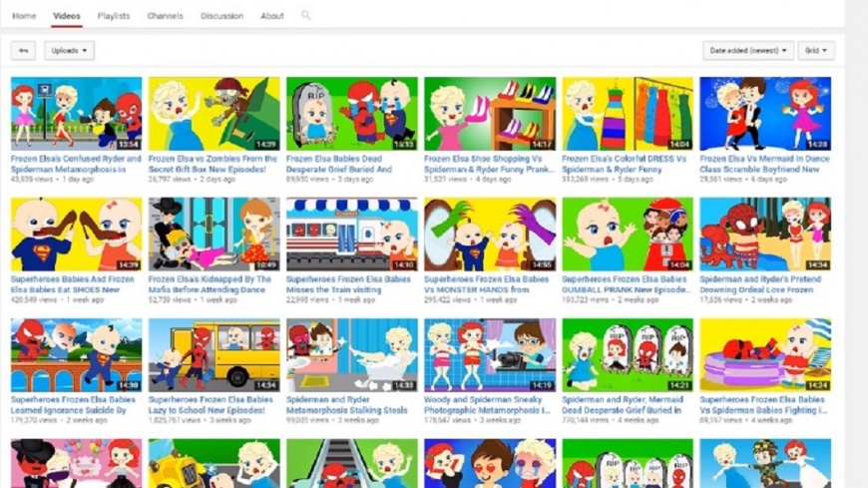Open Frozen Elsa's Kidnapped By The Mafia title
Screen dimensions: 868x488
pos(210,284)
